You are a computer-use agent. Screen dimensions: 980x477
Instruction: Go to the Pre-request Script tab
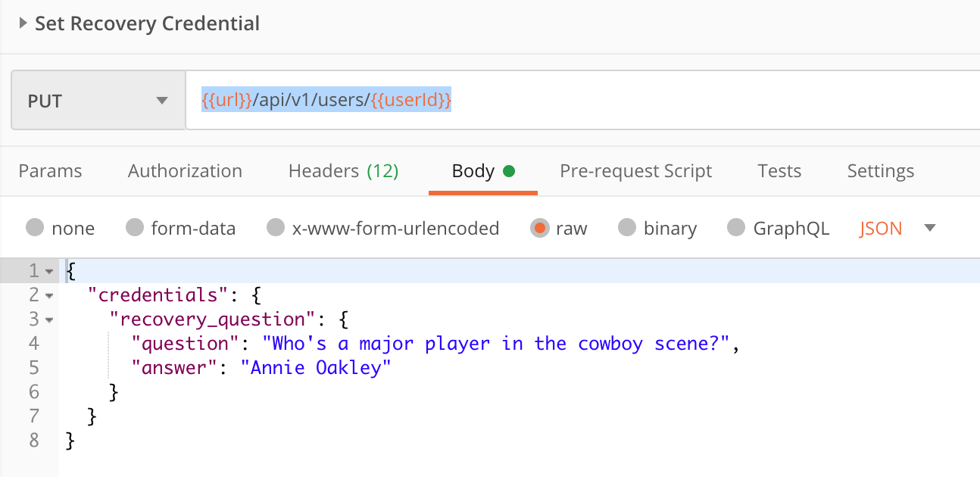tap(635, 171)
